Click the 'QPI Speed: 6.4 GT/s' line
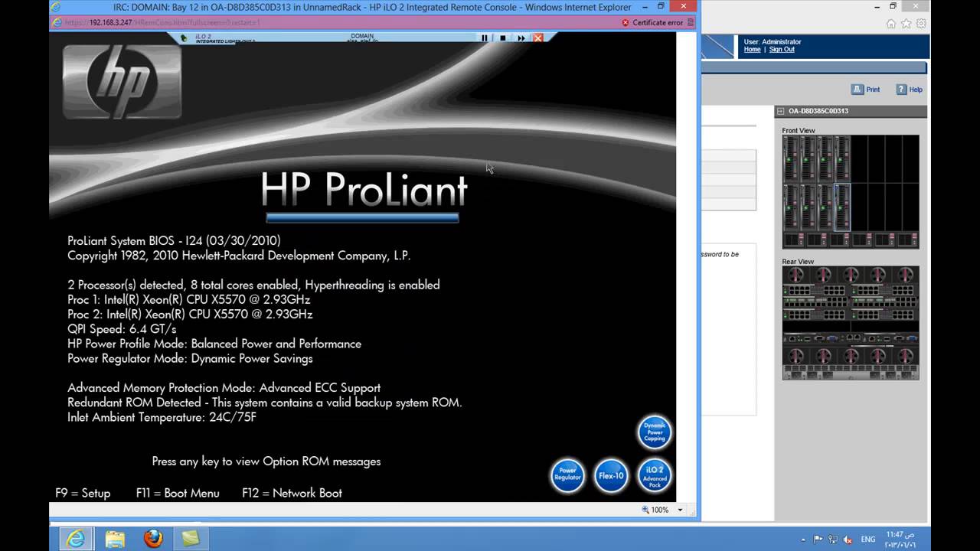The width and height of the screenshot is (980, 551). click(x=122, y=329)
